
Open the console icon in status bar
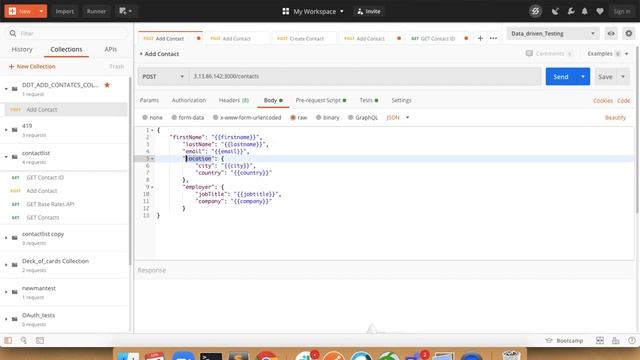coord(40,340)
